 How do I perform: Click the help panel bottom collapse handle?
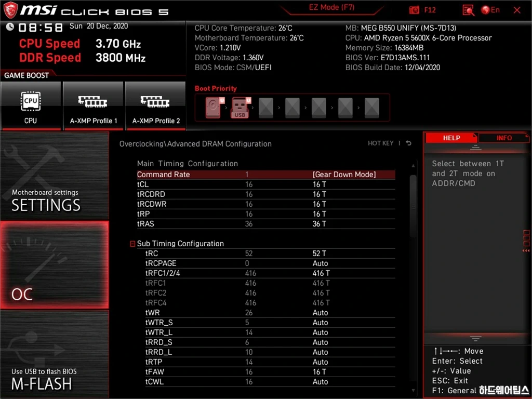[x=475, y=338]
